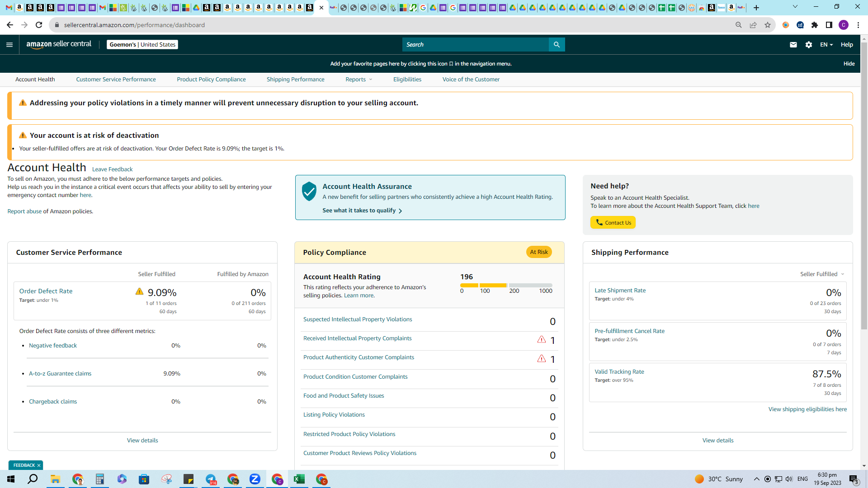
Task: Open the Goemon's United States account switcher
Action: point(142,44)
